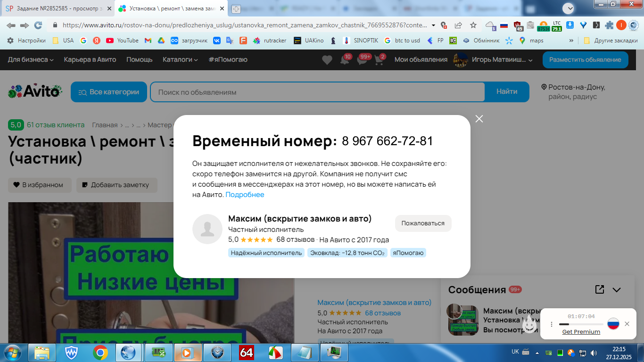Open file explorer from taskbar
This screenshot has height=362, width=644.
[x=42, y=352]
